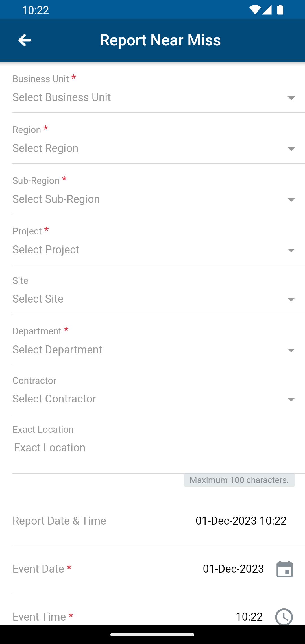Tap the 10:22 event time value
305x644 pixels.
click(x=249, y=617)
